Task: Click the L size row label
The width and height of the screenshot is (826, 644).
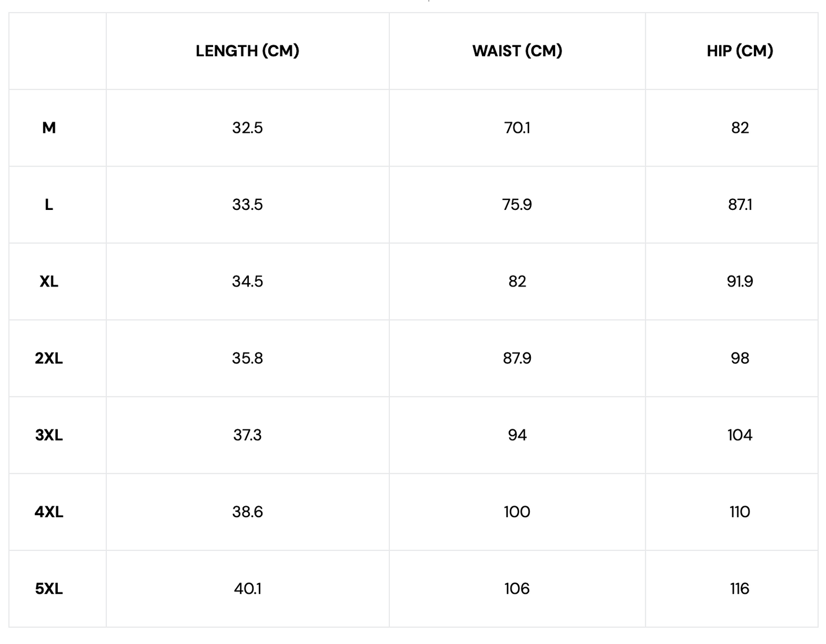Action: click(x=49, y=205)
